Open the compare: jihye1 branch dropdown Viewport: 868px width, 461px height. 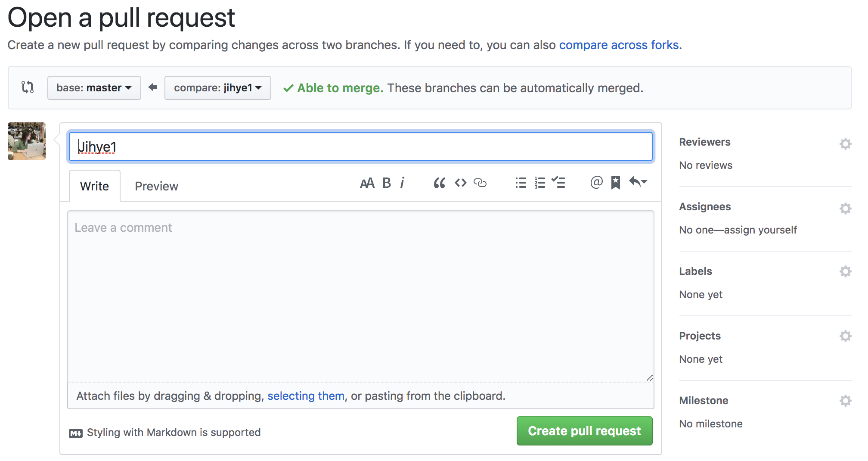pyautogui.click(x=218, y=88)
